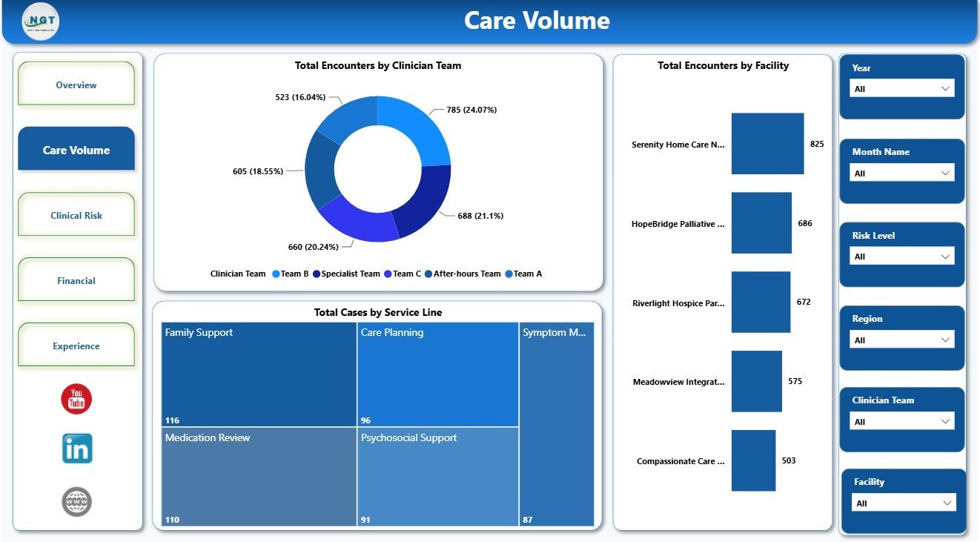
Task: Expand the Facility filter dropdown
Action: coord(904,503)
